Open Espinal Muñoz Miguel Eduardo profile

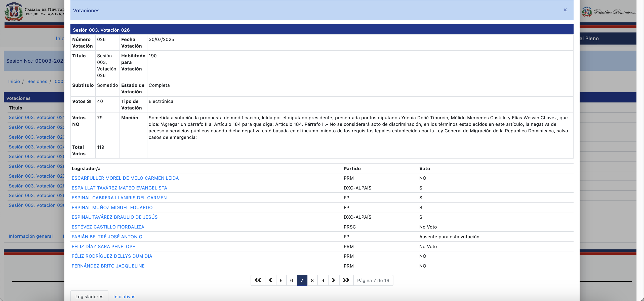112,208
